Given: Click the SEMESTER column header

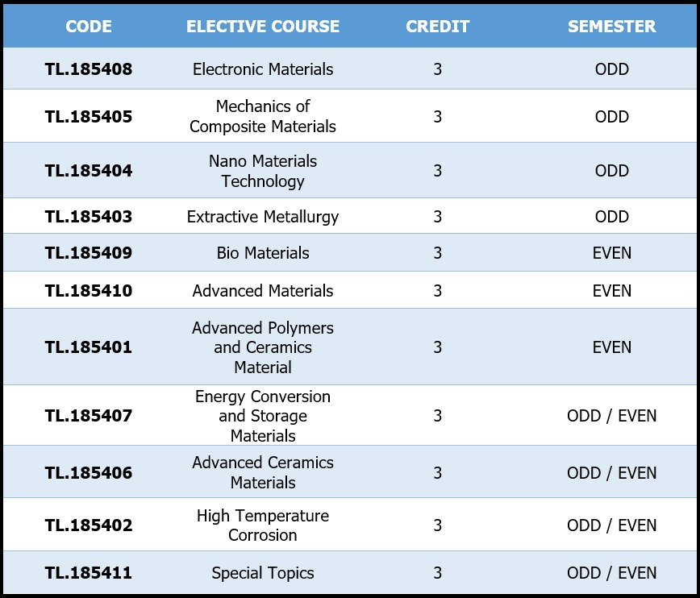Looking at the screenshot, I should point(611,26).
